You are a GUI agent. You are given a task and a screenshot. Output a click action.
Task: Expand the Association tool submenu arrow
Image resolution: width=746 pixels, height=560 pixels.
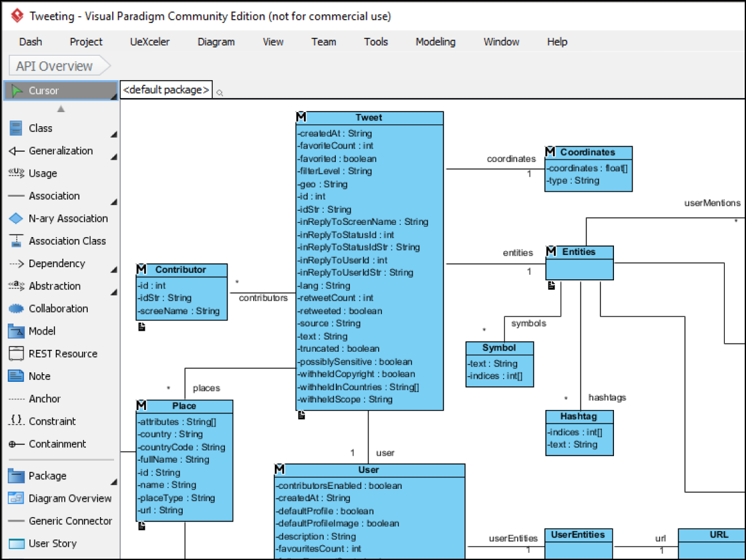[113, 202]
